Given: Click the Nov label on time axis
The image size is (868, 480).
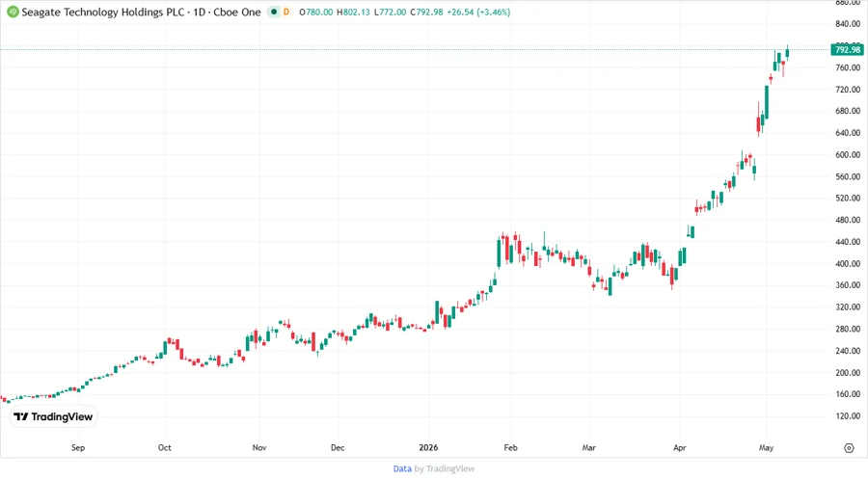Looking at the screenshot, I should coord(259,448).
